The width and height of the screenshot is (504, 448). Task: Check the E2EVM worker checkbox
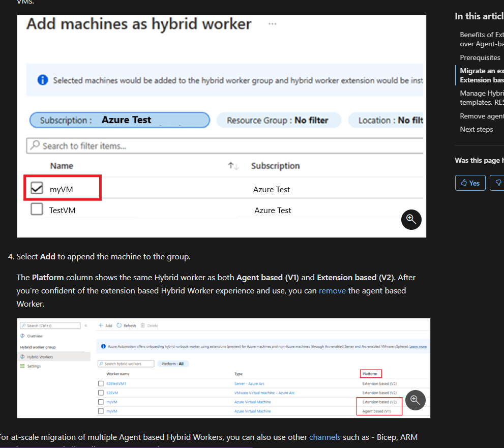[101, 393]
